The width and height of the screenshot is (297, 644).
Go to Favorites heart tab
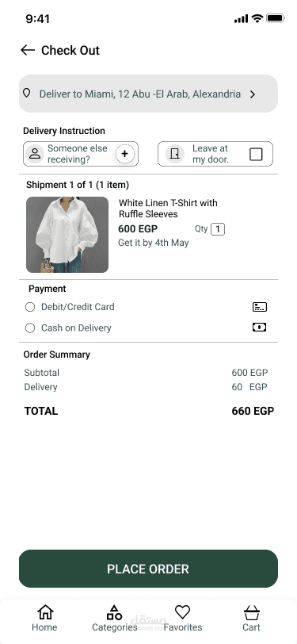182,618
